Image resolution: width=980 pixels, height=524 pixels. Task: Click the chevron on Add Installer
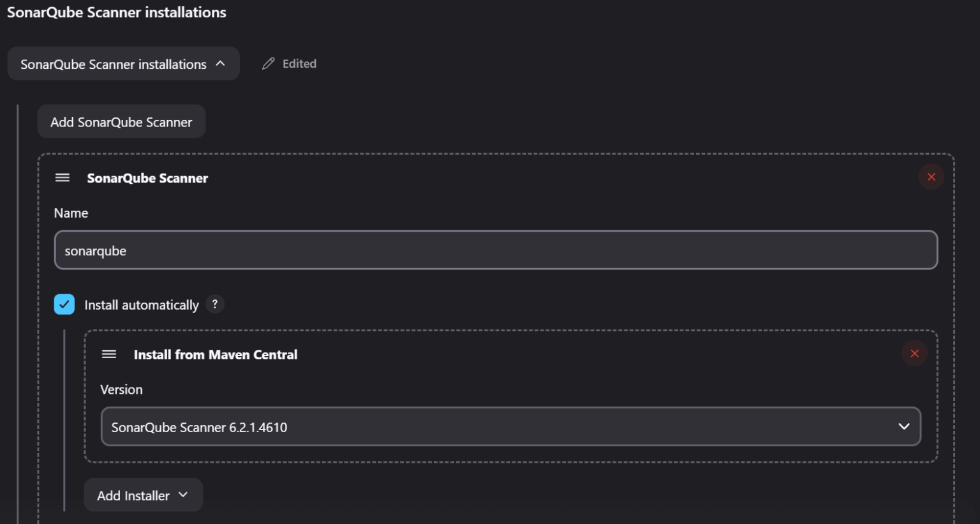click(x=183, y=495)
